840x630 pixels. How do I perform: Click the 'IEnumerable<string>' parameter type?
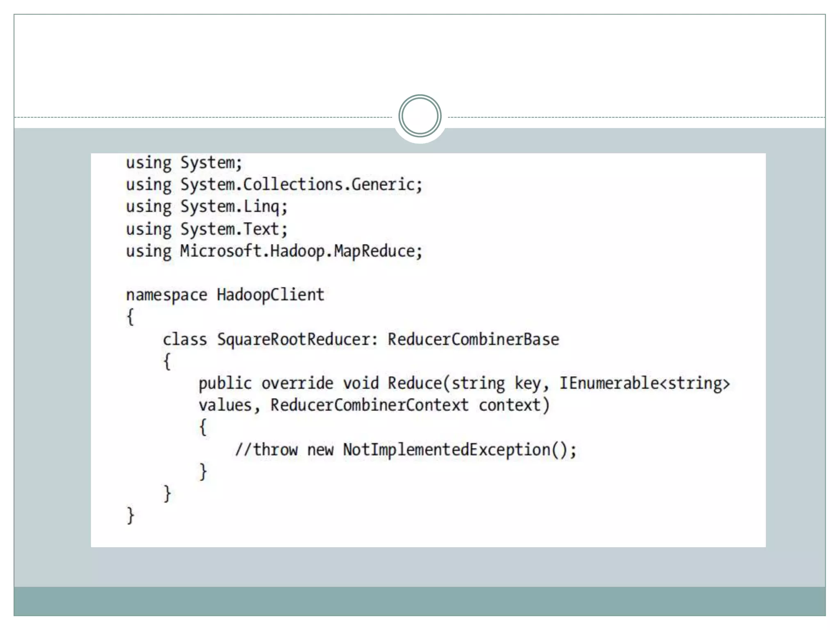pyautogui.click(x=644, y=383)
